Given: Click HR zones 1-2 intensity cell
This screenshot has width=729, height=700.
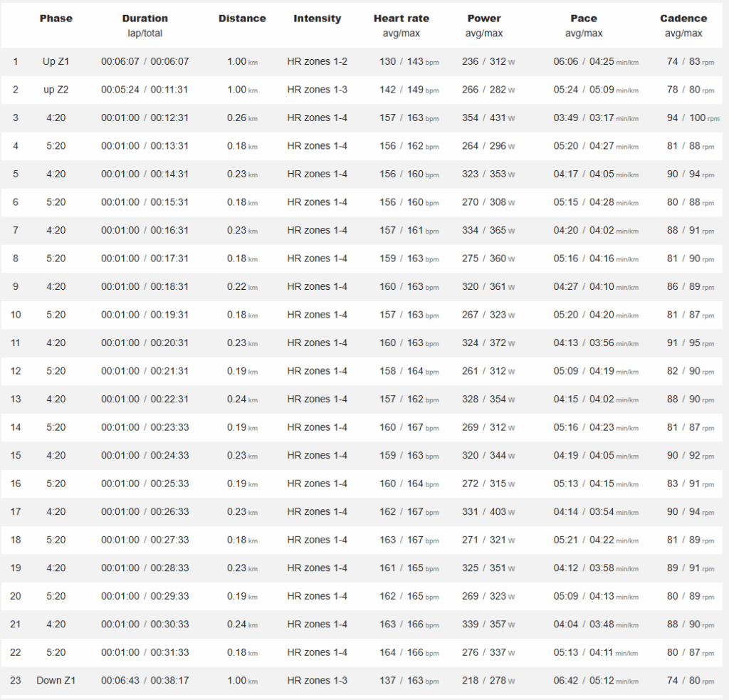Looking at the screenshot, I should [317, 61].
